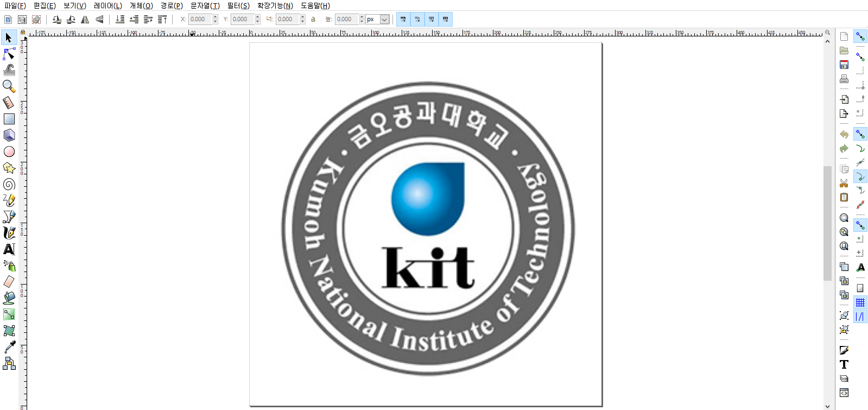Click Deselect icon in tool controls
Viewport: 868px width, 410px height.
36,20
